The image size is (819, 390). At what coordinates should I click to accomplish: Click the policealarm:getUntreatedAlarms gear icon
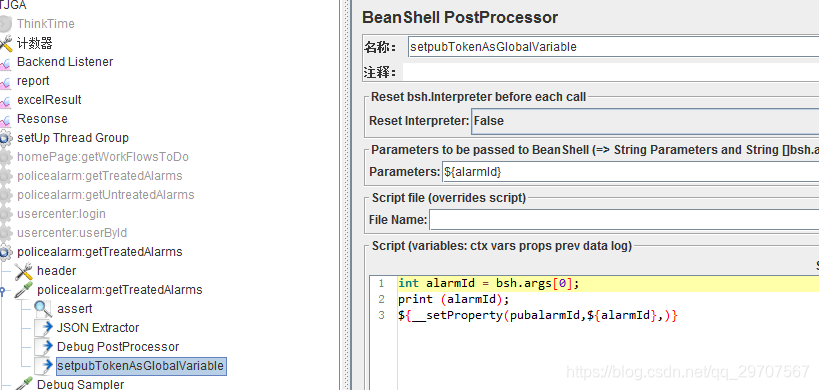click(x=6, y=195)
